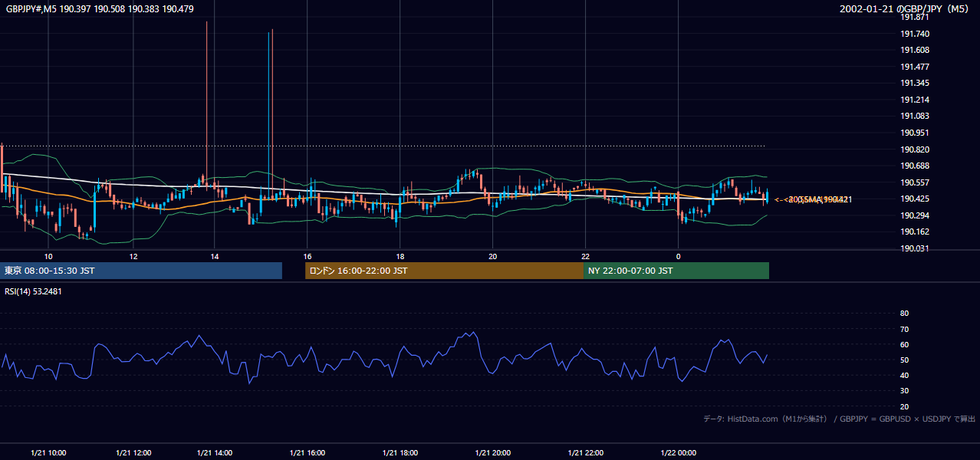Click the overlapping SMA label beside last candle

[813, 199]
